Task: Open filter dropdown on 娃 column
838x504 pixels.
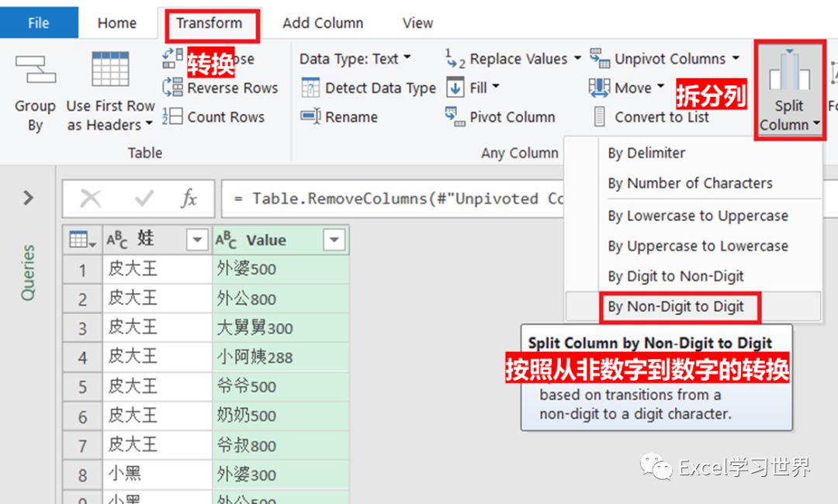Action: pos(196,240)
